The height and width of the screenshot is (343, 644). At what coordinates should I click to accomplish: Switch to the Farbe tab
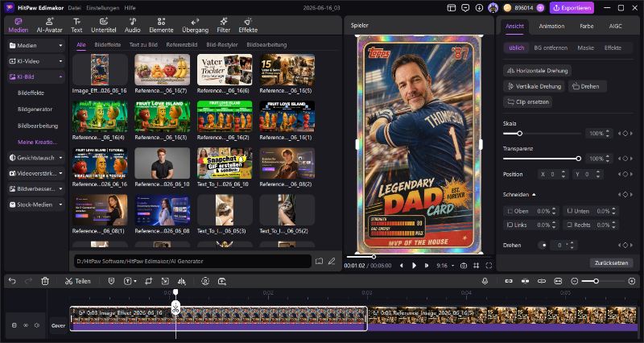coord(587,26)
